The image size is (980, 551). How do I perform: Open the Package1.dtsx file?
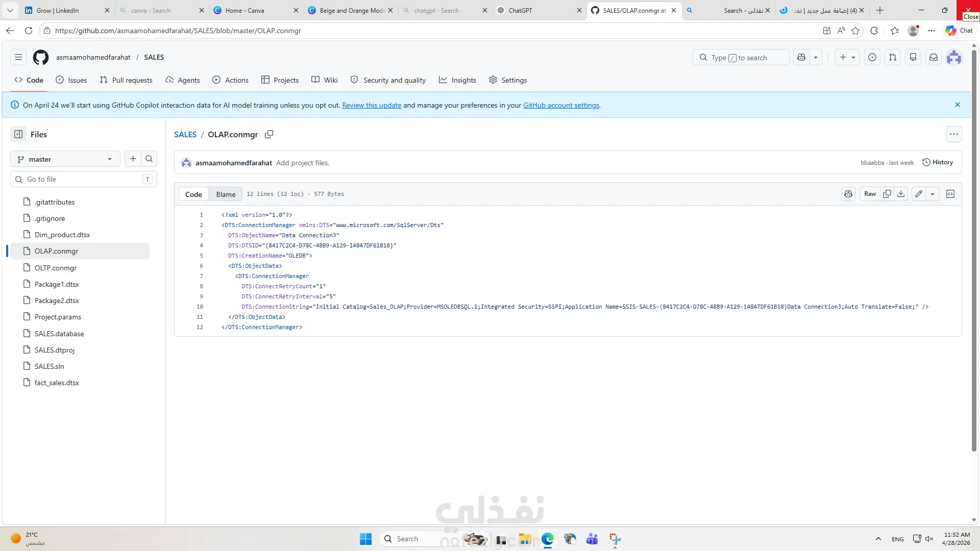tap(57, 284)
